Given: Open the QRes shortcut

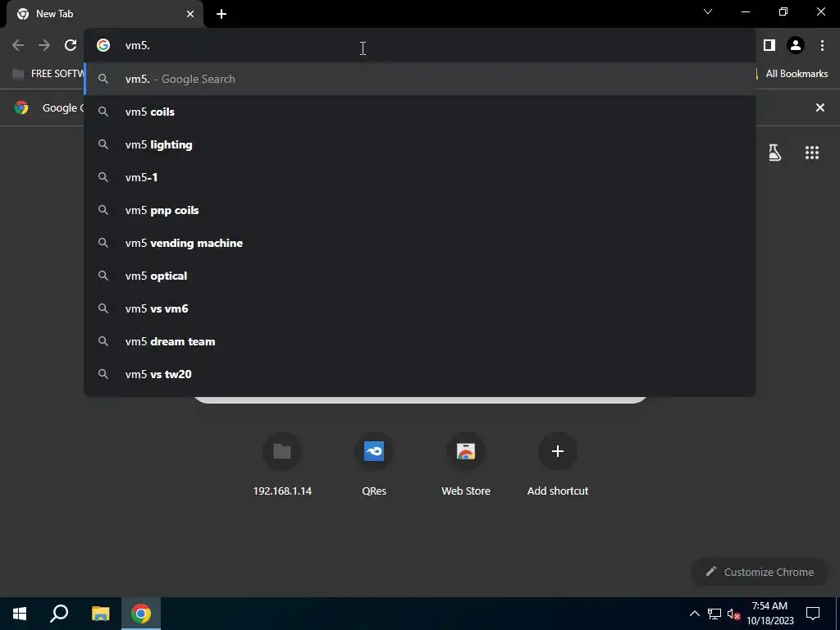Looking at the screenshot, I should (x=374, y=464).
